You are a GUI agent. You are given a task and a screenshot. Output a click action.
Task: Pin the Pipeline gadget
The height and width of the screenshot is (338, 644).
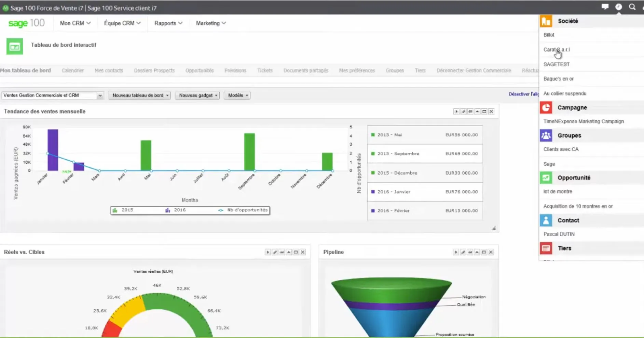click(x=470, y=252)
